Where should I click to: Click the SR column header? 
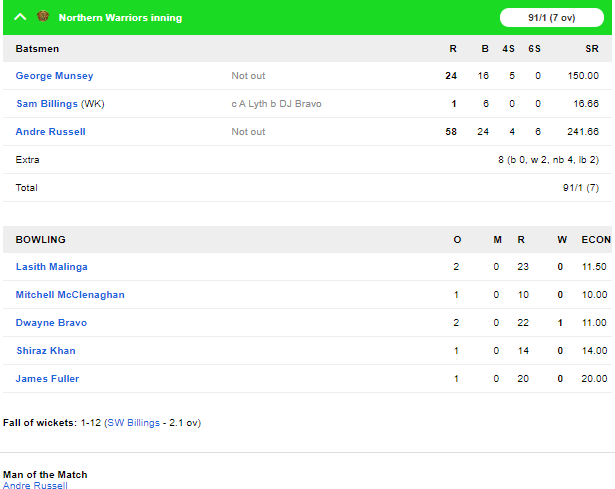[x=592, y=49]
